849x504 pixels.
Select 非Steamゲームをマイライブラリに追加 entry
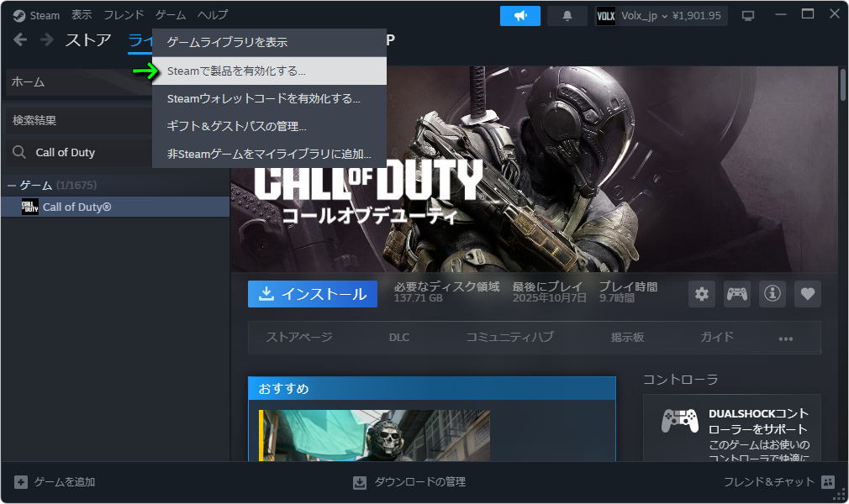269,154
